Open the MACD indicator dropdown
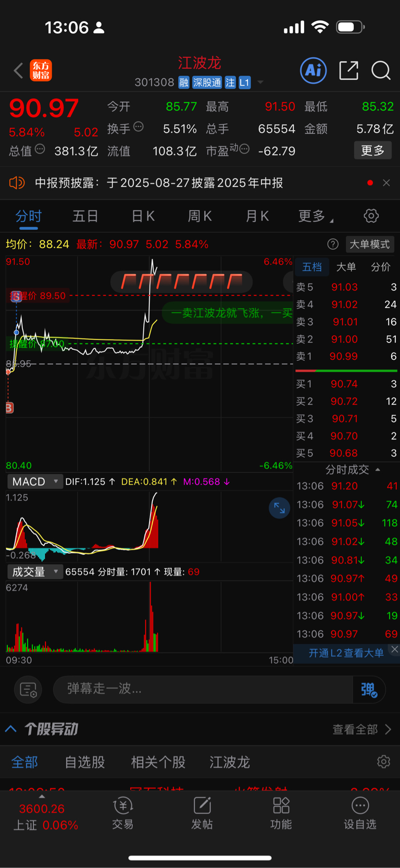 (x=35, y=482)
